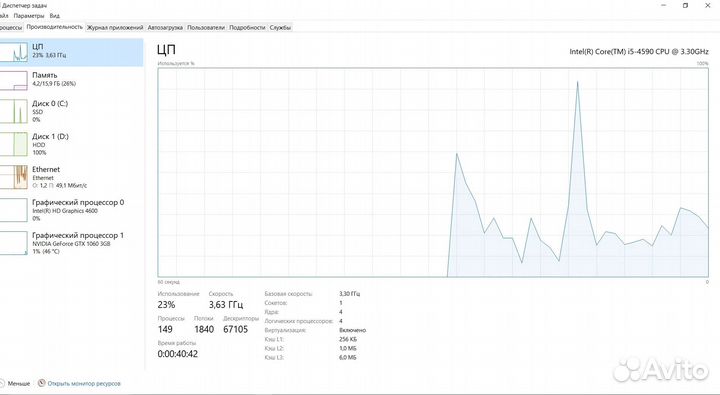The image size is (720, 395).
Task: Click Intel(R) HD Graphics 4600 text
Action: pos(65,211)
